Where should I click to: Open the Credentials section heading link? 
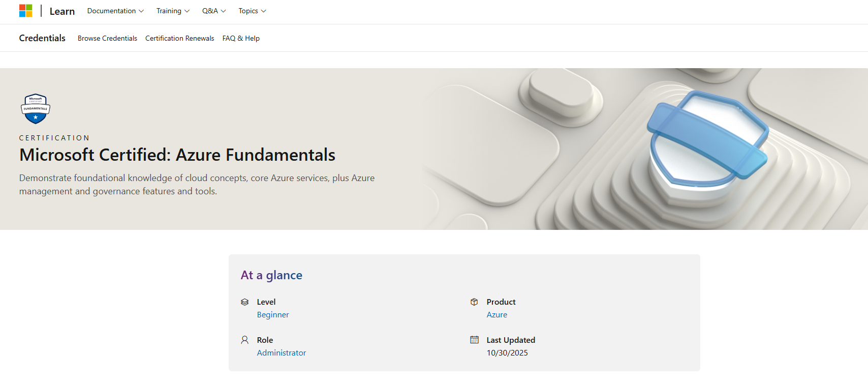click(42, 38)
